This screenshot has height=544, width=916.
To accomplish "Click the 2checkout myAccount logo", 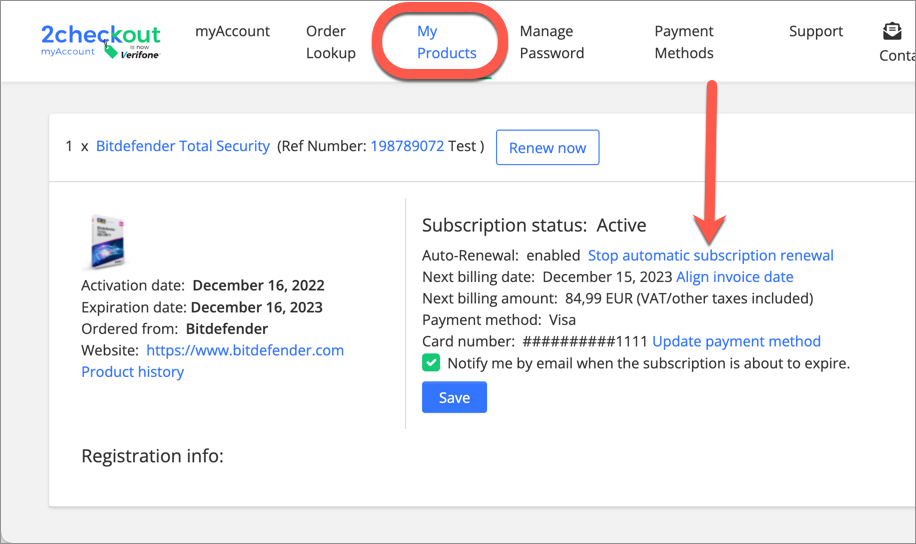I will (100, 41).
